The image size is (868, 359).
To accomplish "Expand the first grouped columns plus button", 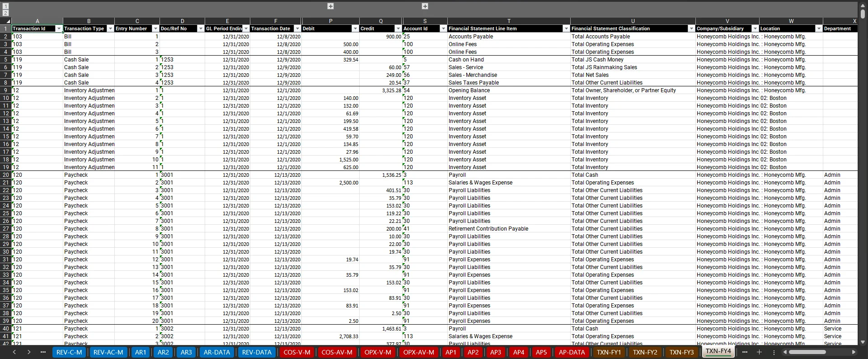I will (331, 6).
